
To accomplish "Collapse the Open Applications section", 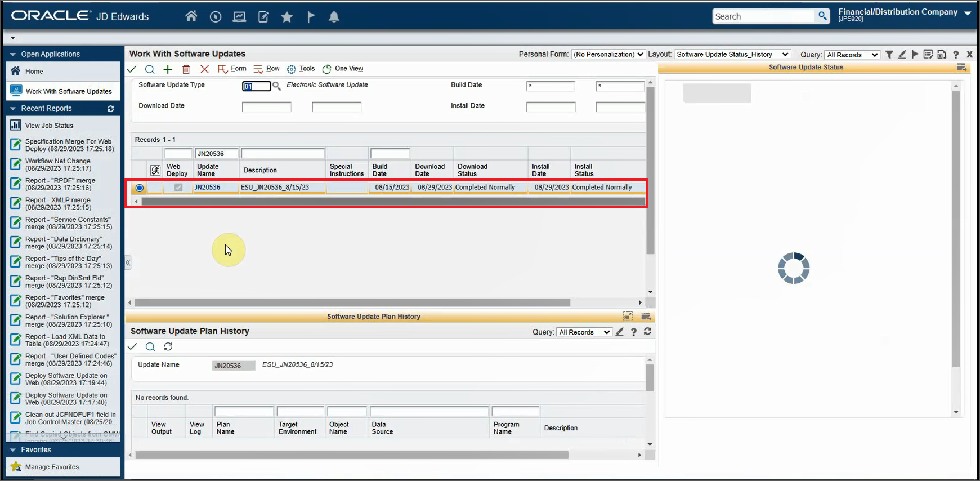I will [x=13, y=54].
